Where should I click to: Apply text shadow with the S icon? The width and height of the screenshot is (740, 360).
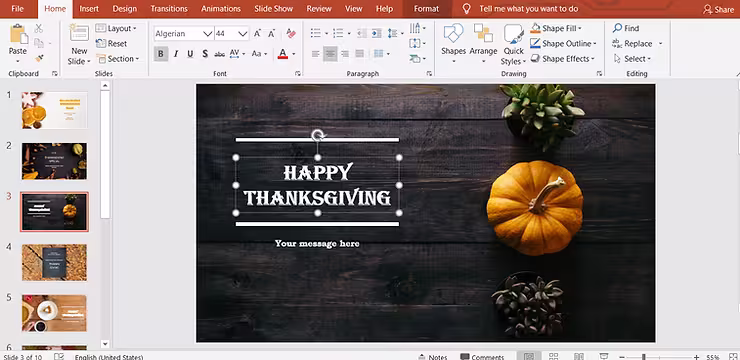(205, 54)
